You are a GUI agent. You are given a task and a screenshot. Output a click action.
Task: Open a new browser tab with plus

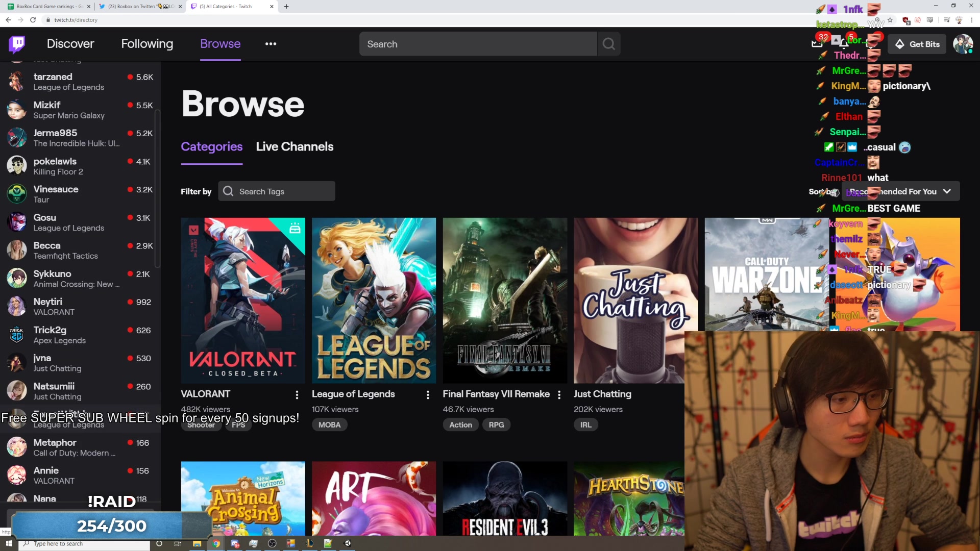286,7
